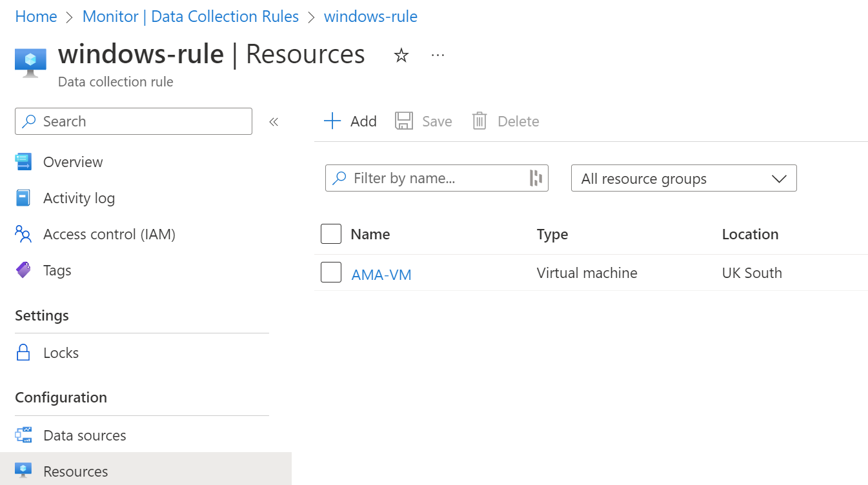The height and width of the screenshot is (485, 868).
Task: Click the Delete trash icon
Action: (x=479, y=121)
